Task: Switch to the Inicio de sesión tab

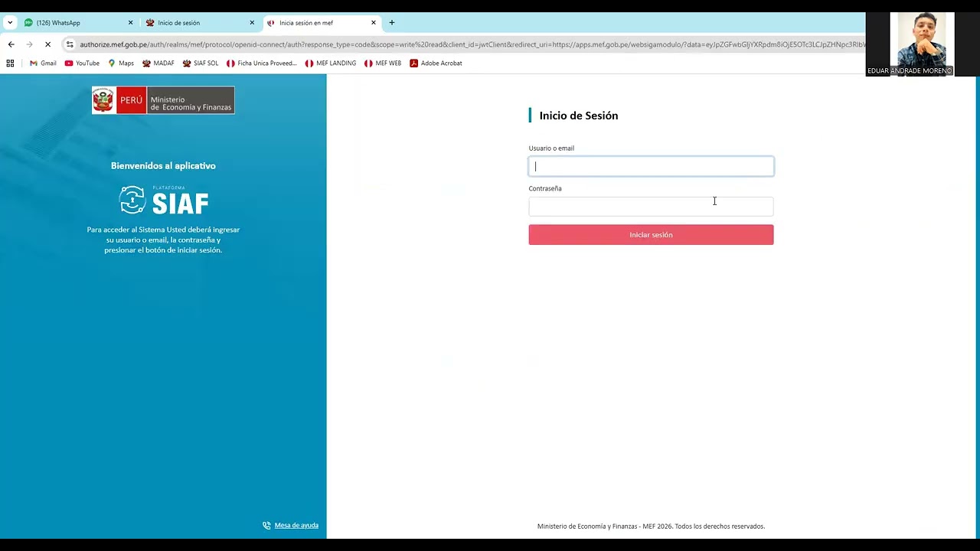Action: click(x=199, y=23)
